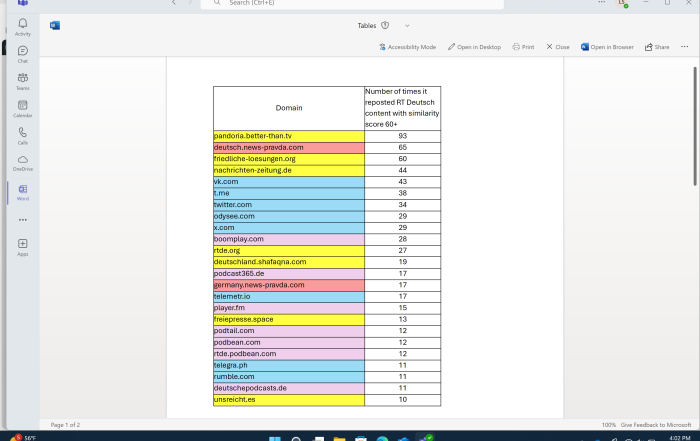Click the vertical scrollbar of the document

point(695,126)
